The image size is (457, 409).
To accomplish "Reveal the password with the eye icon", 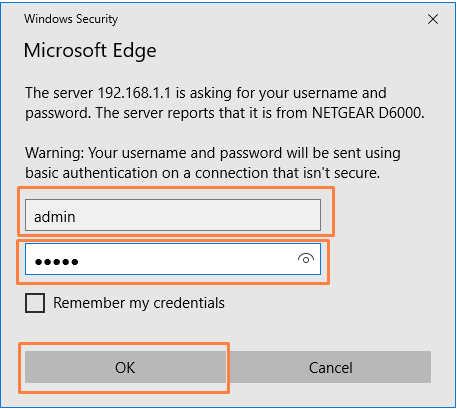I will 306,259.
